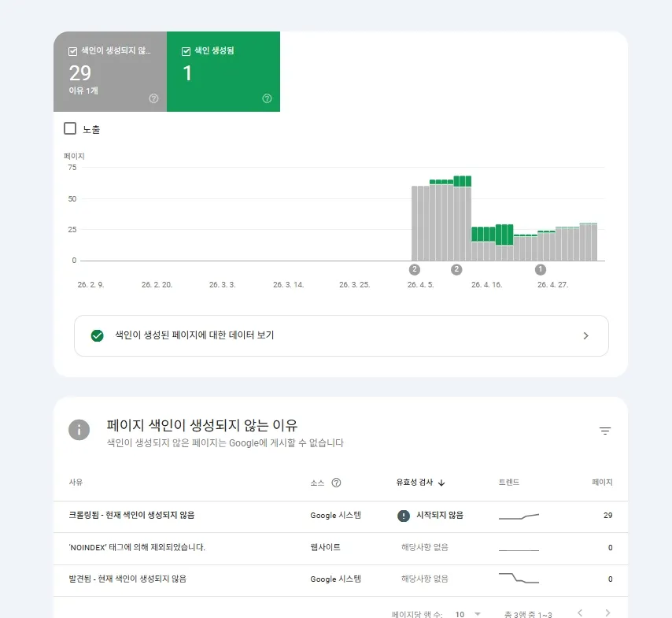Click help icon in gray not-indexed card
The image size is (672, 618).
pyautogui.click(x=153, y=98)
